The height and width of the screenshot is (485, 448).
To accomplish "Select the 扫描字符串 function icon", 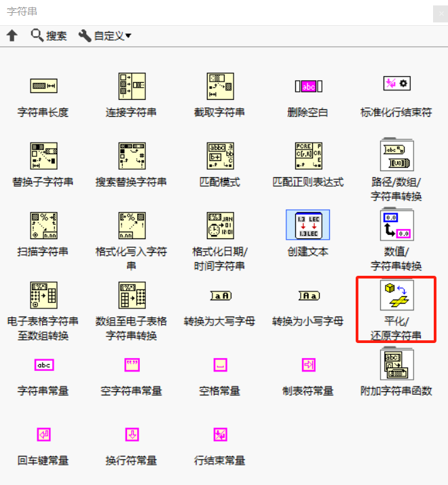I will 43,226.
